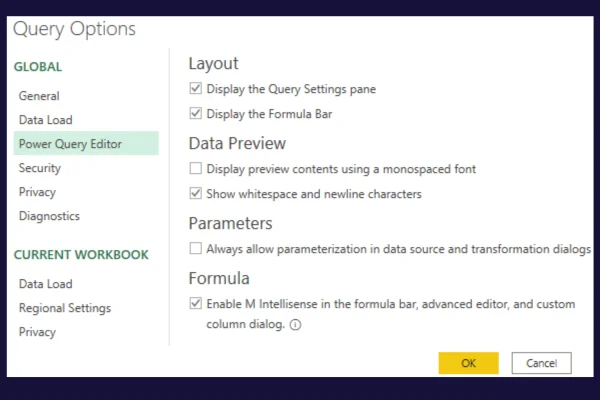Image resolution: width=600 pixels, height=400 pixels.
Task: Open Privacy under GLOBAL
Action: (x=37, y=192)
